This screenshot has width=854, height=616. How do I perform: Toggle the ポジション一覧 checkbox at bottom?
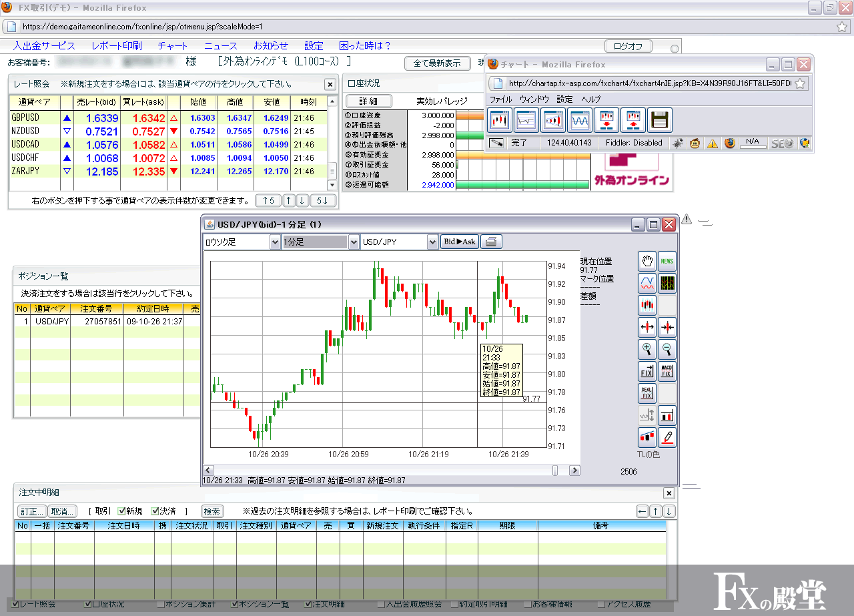(235, 605)
